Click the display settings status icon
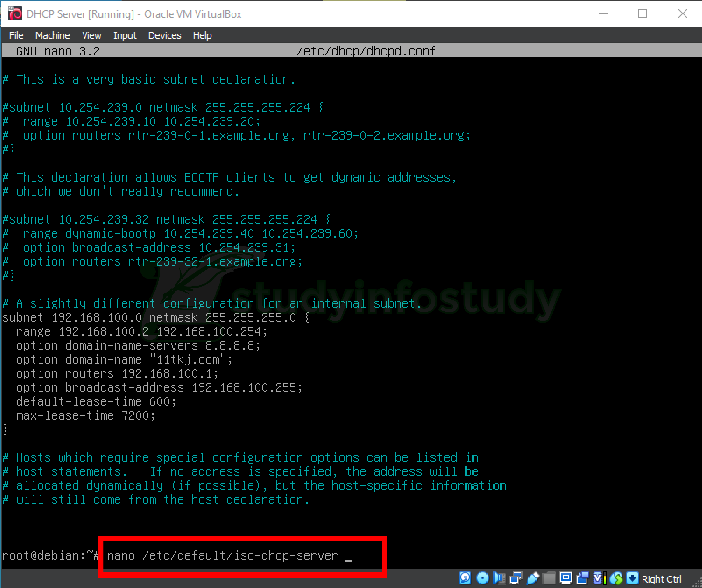The height and width of the screenshot is (588, 702). (x=566, y=578)
